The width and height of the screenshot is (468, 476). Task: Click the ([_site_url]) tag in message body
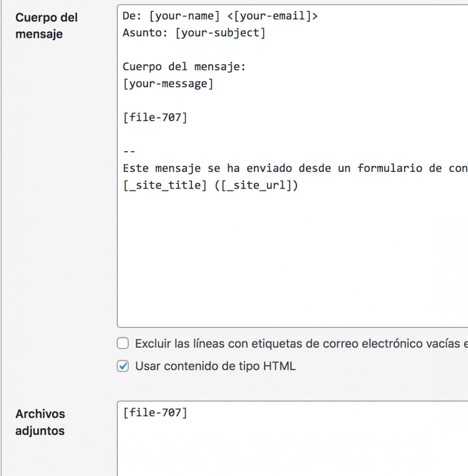click(256, 185)
